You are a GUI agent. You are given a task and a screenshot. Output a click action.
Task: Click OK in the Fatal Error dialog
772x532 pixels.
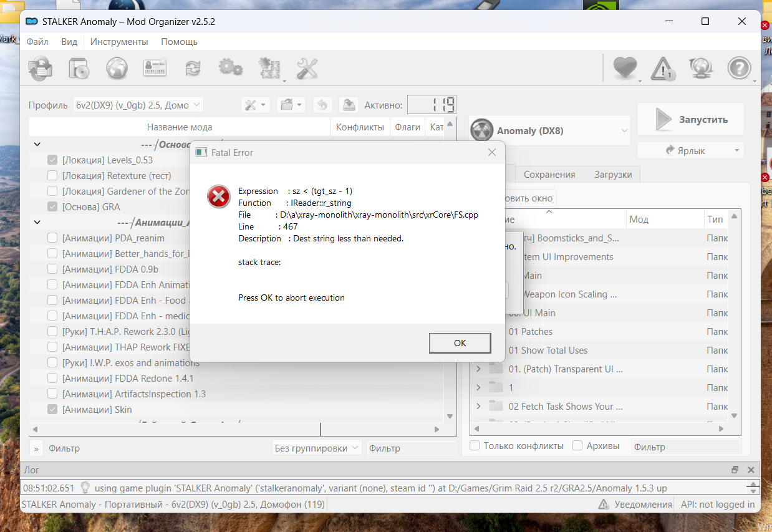[x=460, y=343]
